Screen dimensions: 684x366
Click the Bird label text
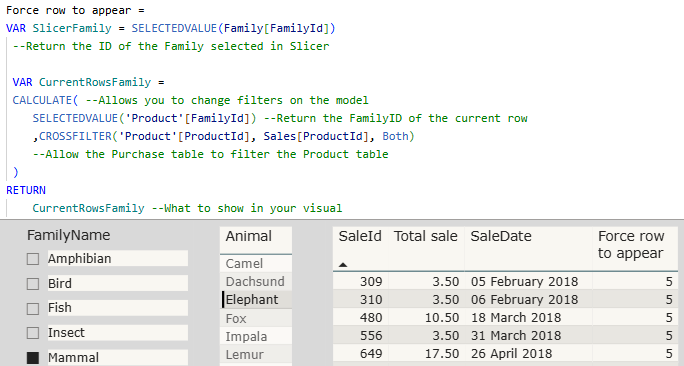point(60,284)
